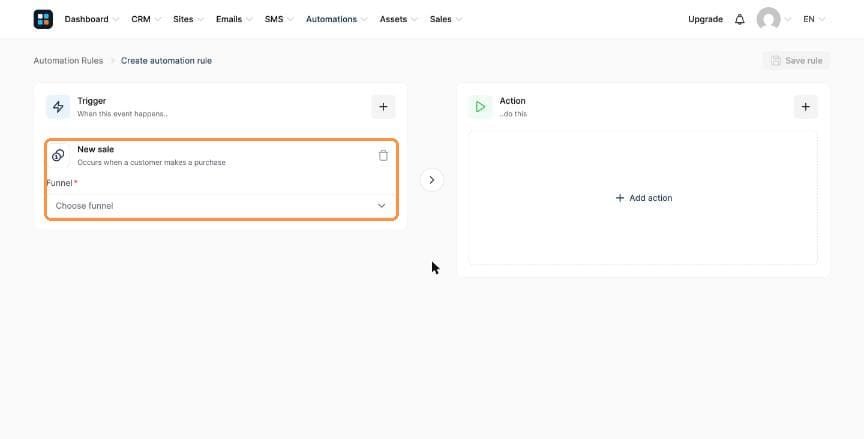
Task: Add a new trigger with plus button
Action: click(x=383, y=107)
